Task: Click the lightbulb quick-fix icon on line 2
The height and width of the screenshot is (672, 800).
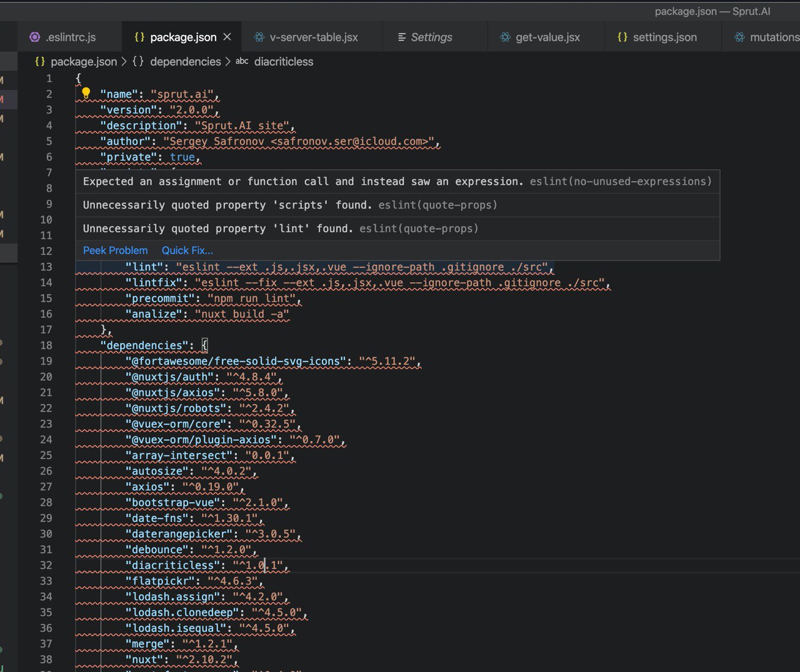Action: (x=86, y=94)
